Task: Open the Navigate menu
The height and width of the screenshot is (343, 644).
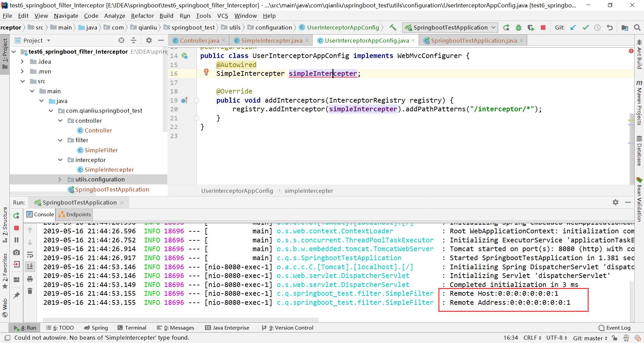Action: [x=66, y=16]
